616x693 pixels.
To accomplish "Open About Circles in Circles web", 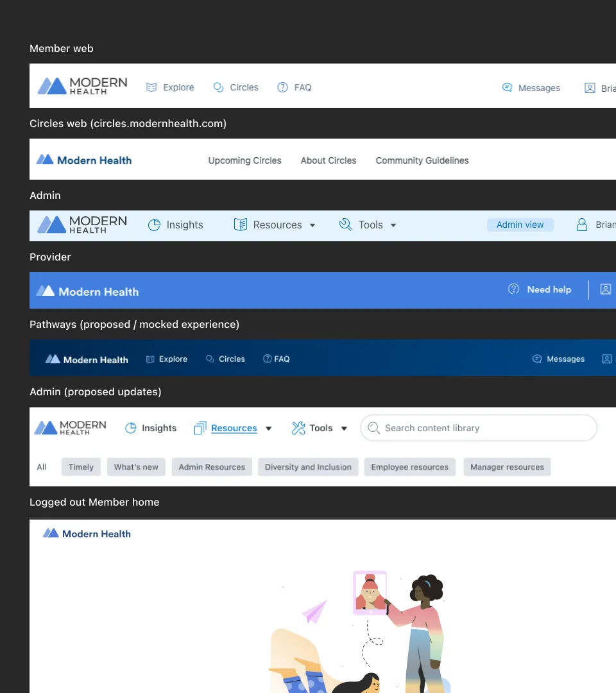I will [329, 160].
